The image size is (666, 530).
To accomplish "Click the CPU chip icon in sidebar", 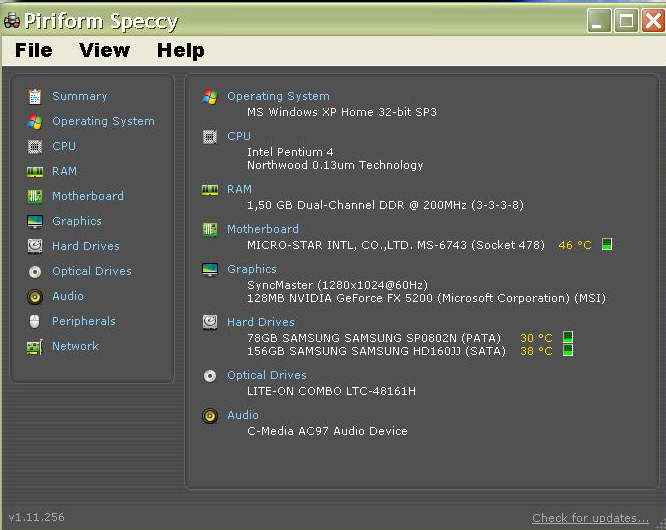I will (x=35, y=146).
